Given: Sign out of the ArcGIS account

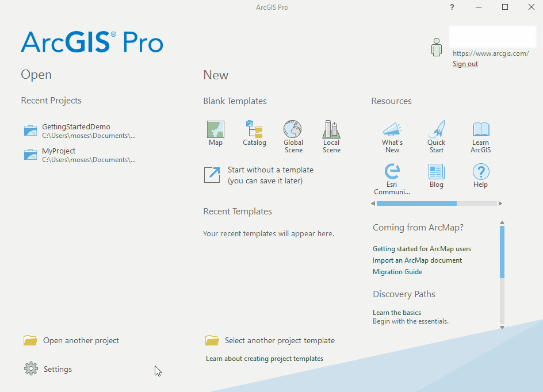Looking at the screenshot, I should click(465, 64).
